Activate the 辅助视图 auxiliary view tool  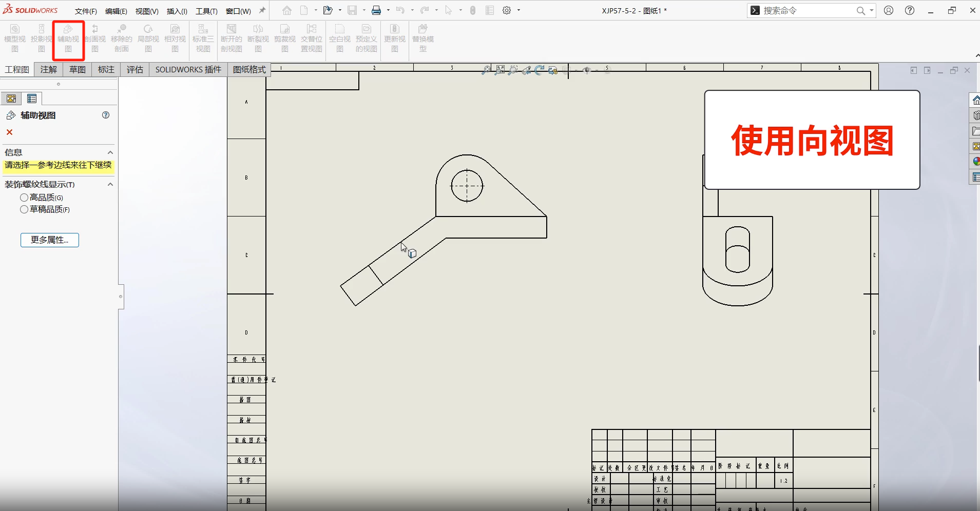tap(68, 38)
